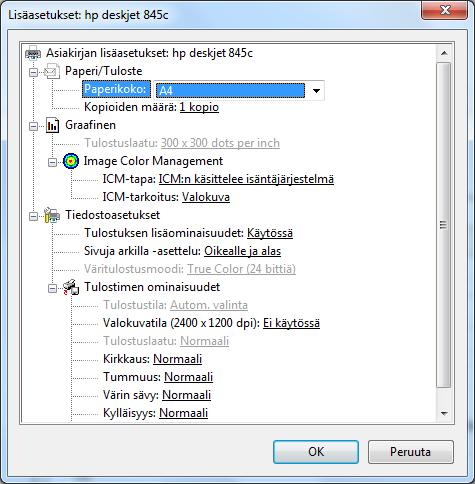Select the Paperikoko label
The height and width of the screenshot is (484, 475).
coord(116,89)
